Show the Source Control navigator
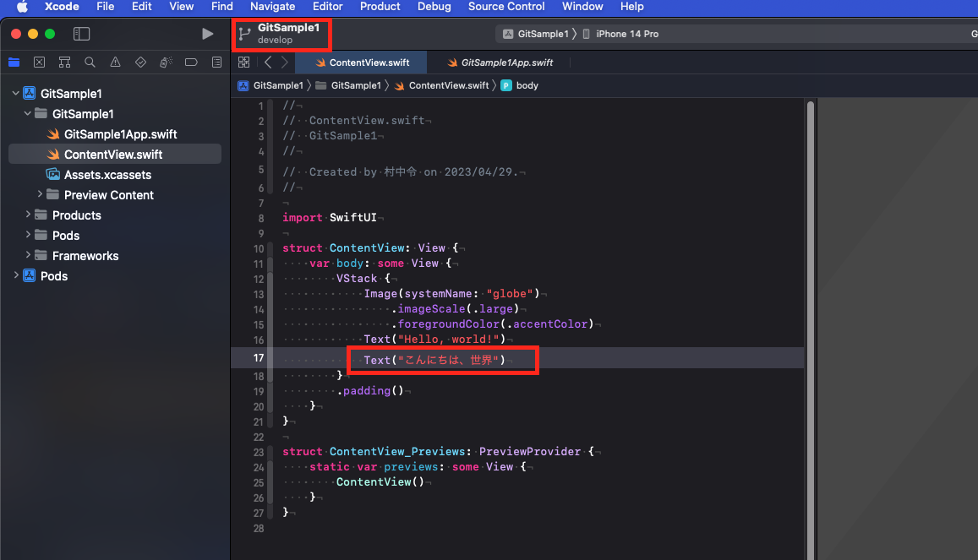Image resolution: width=978 pixels, height=560 pixels. coord(39,63)
